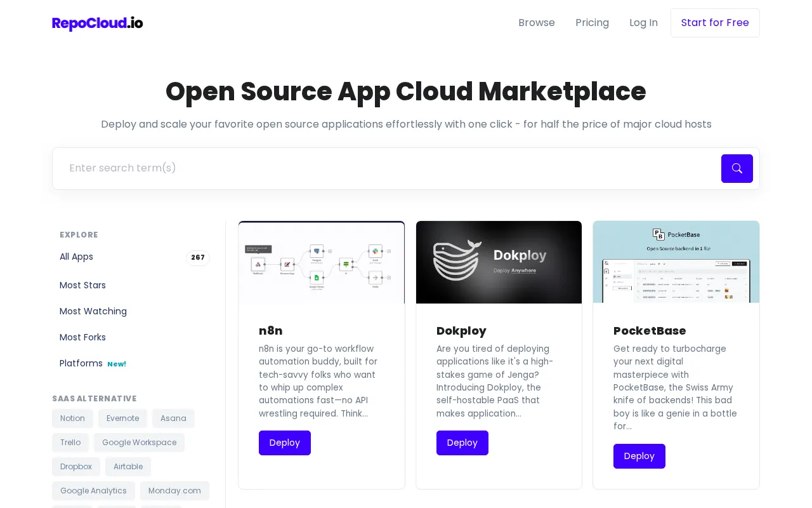
Task: Open the PocketBase preview thumbnail
Action: (676, 262)
